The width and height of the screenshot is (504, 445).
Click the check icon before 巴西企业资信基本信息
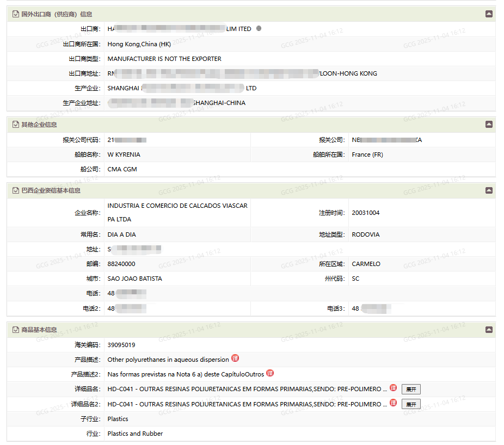tap(15, 190)
